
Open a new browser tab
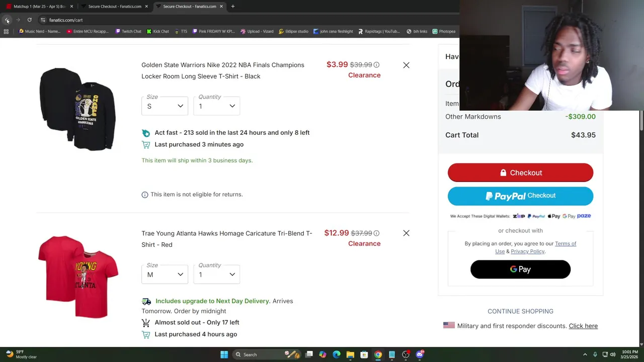(233, 7)
